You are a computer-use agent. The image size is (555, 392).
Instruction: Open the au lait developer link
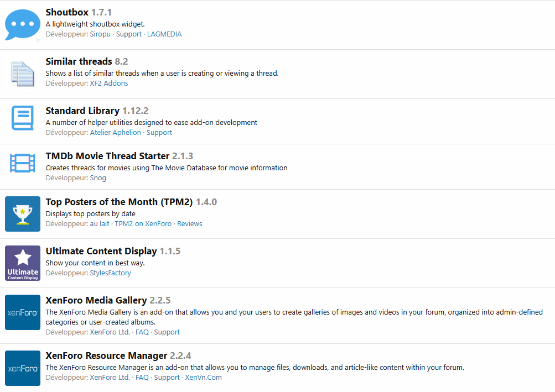[x=100, y=224]
